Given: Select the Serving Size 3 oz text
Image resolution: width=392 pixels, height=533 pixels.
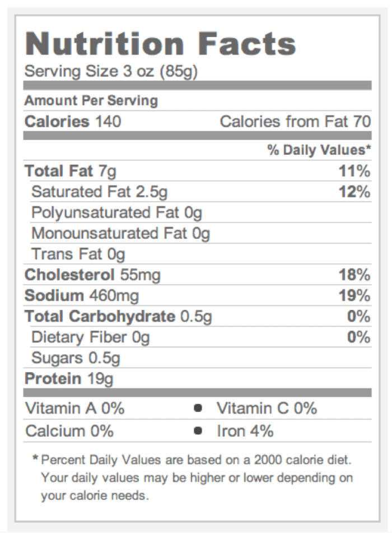Looking at the screenshot, I should point(111,72).
